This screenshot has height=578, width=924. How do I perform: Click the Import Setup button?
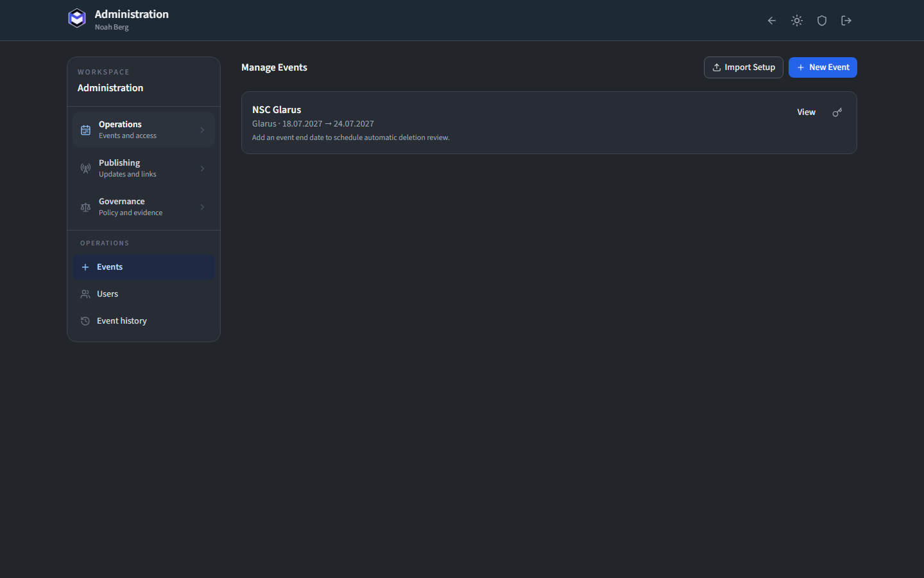[x=744, y=67]
